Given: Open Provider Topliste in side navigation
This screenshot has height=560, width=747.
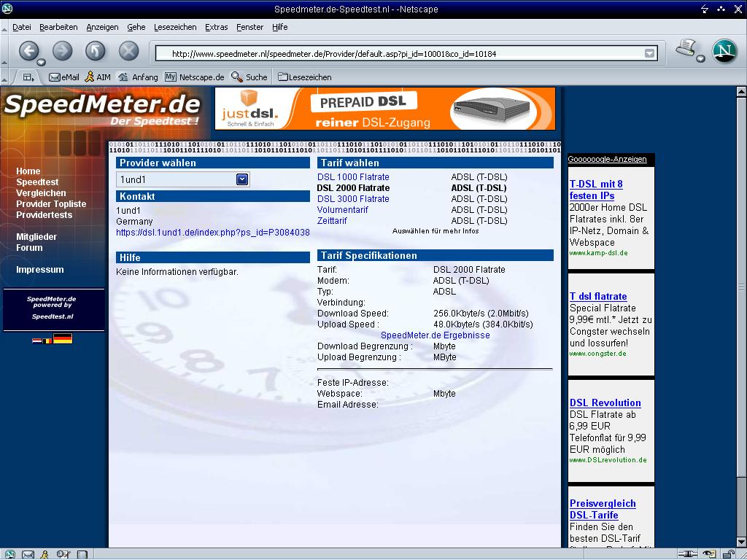Looking at the screenshot, I should click(51, 204).
